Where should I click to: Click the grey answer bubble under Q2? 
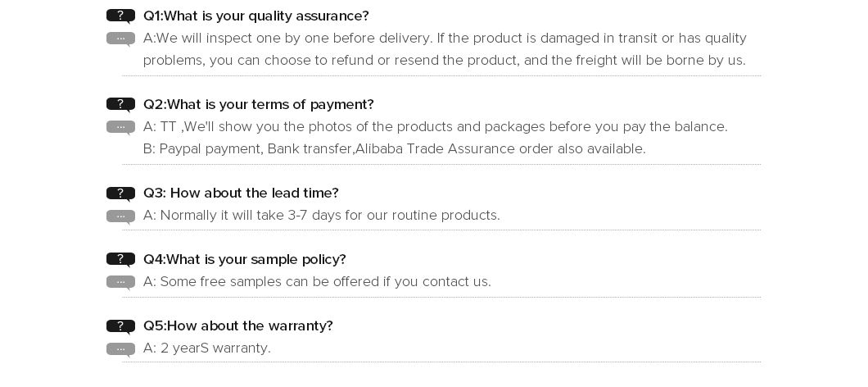[120, 128]
